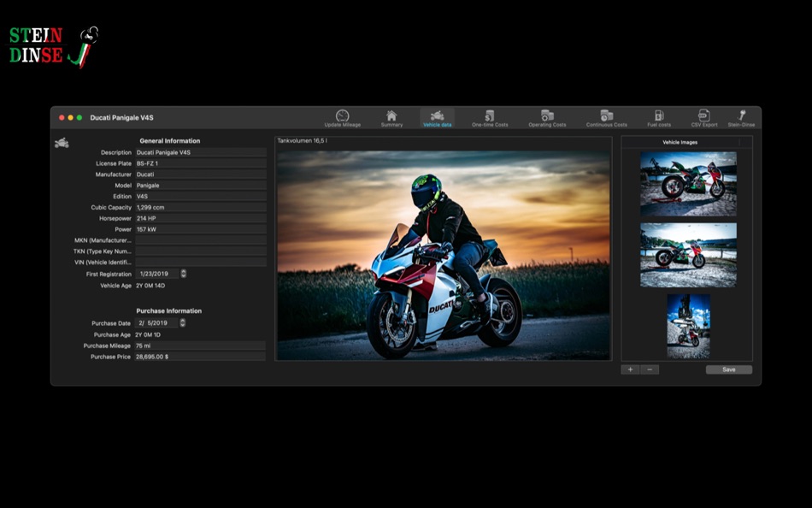
Task: Click the main sunset motorcycle photo
Action: pos(444,255)
